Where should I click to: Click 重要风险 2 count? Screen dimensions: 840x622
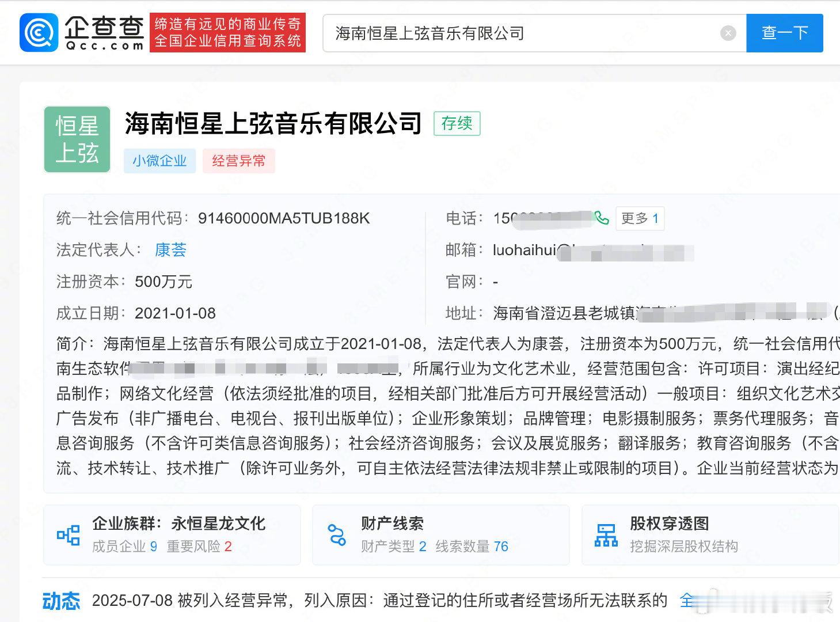199,547
